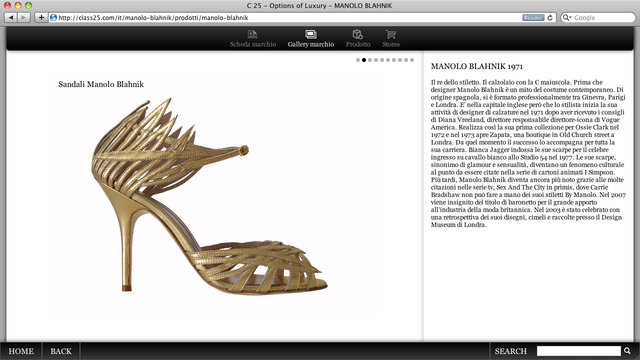Click the gold sandal image
Viewport: 640px width, 360px height.
click(209, 196)
